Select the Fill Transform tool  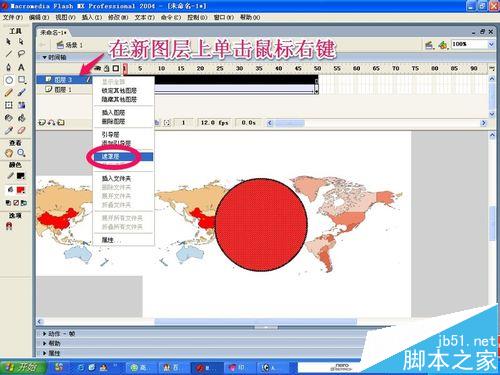[21, 105]
